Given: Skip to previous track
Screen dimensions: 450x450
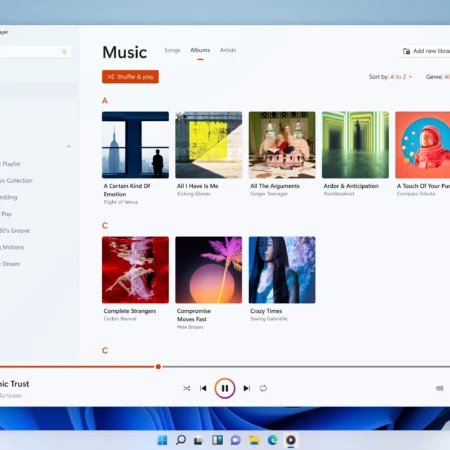Looking at the screenshot, I should (203, 388).
